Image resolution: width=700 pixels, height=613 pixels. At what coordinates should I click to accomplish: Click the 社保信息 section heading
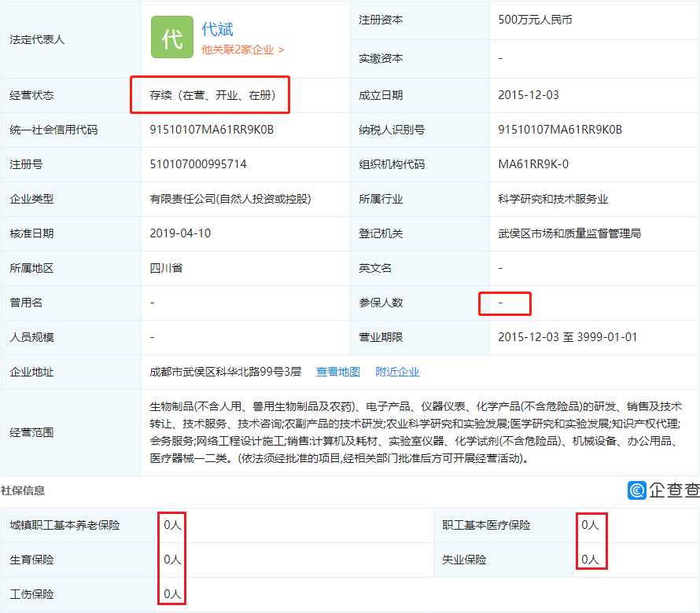coord(23,490)
